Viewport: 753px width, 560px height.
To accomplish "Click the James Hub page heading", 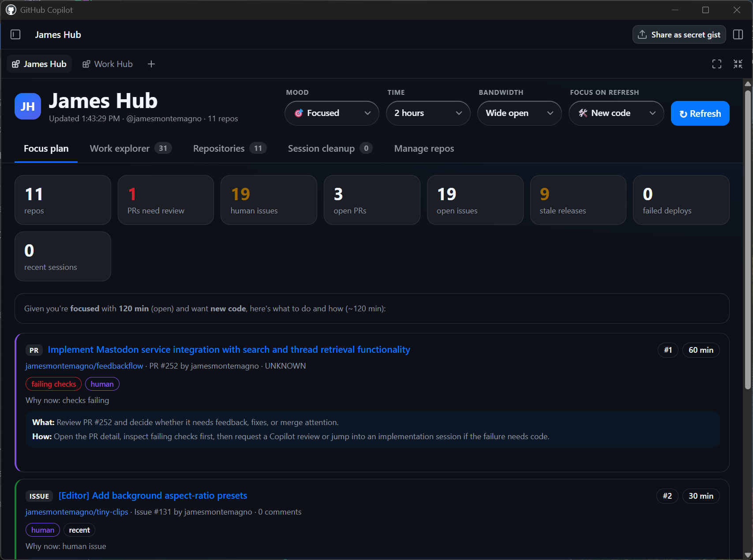I will click(x=103, y=101).
